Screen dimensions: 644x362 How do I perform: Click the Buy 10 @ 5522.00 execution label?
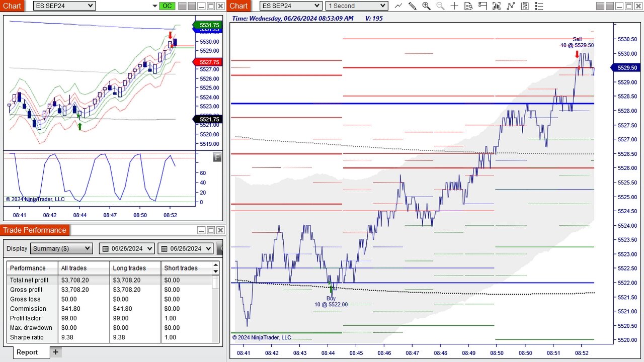[331, 301]
